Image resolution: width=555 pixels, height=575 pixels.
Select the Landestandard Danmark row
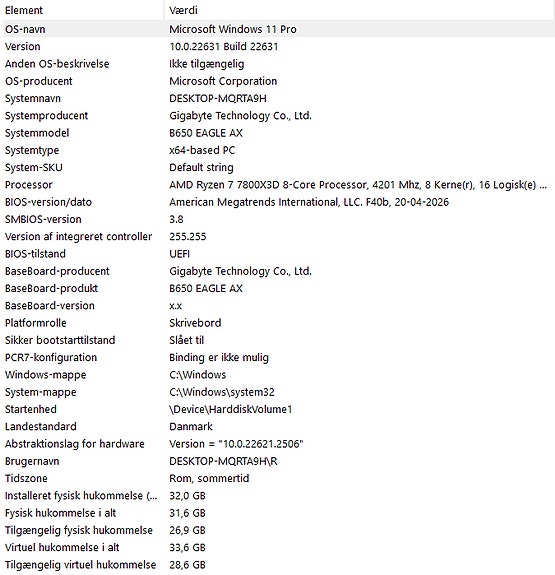tap(277, 426)
